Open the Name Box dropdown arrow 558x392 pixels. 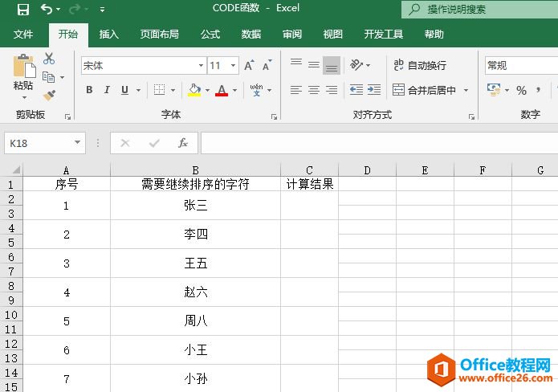[78, 143]
